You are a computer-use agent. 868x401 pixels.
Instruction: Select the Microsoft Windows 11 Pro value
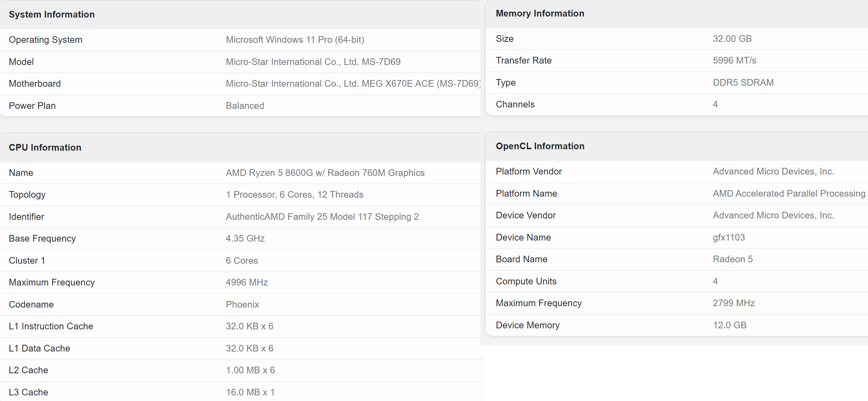coord(295,40)
